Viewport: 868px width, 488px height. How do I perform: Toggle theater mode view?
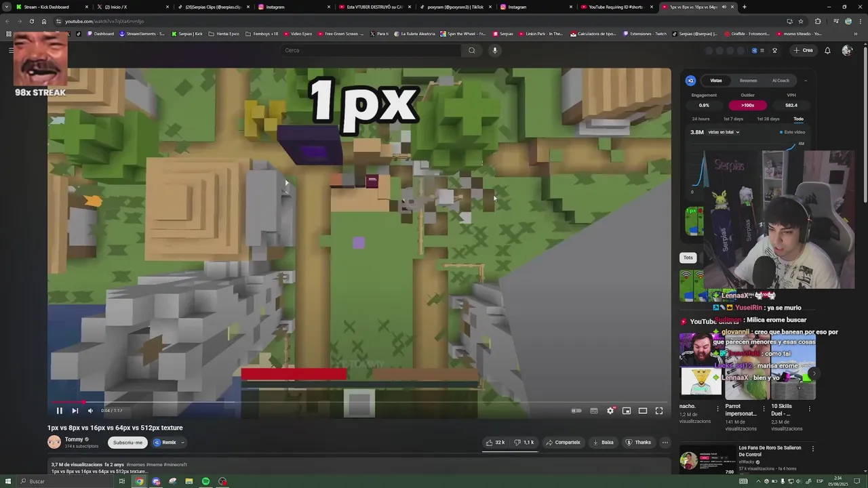pos(643,411)
